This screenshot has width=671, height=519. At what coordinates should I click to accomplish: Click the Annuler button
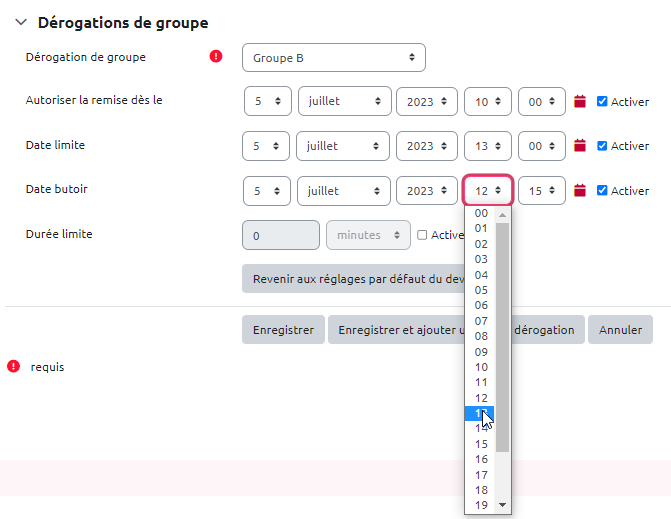(x=620, y=330)
